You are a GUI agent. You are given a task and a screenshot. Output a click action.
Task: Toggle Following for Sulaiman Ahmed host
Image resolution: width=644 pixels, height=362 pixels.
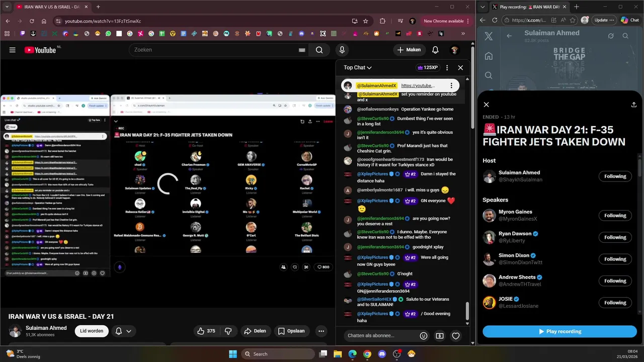pos(615,176)
